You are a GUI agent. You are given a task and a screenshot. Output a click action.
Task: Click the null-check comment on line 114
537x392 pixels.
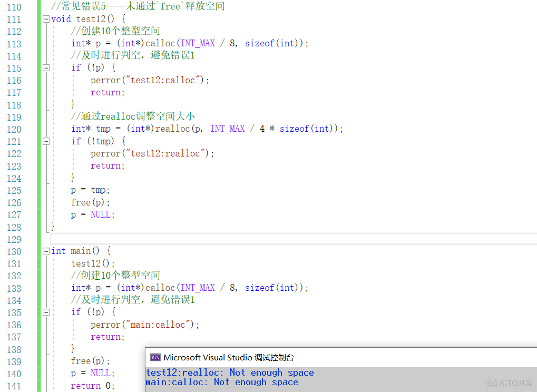tap(133, 55)
